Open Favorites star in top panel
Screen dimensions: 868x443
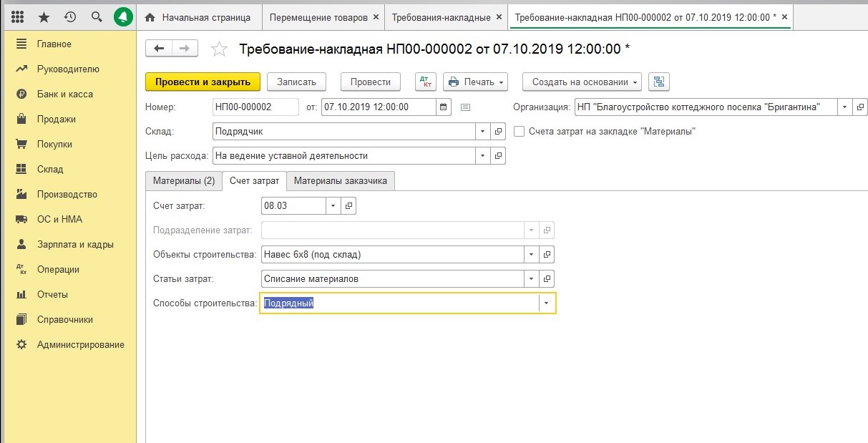click(x=44, y=16)
